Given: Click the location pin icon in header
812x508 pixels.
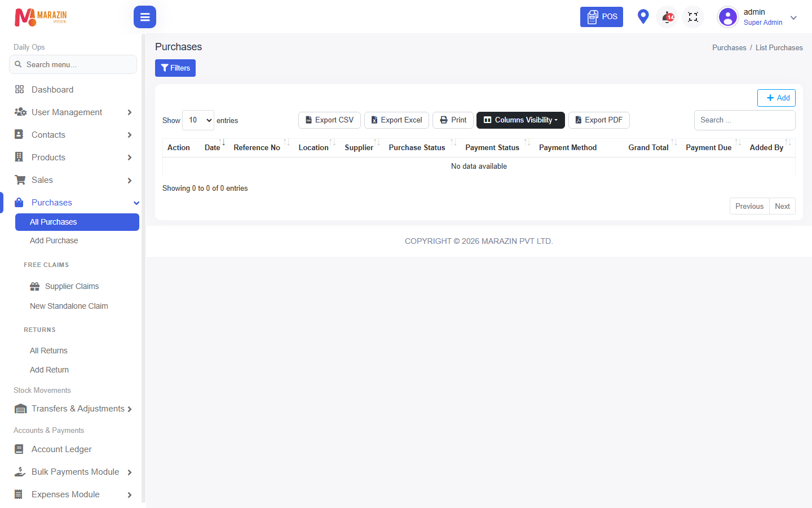Looking at the screenshot, I should pyautogui.click(x=643, y=17).
